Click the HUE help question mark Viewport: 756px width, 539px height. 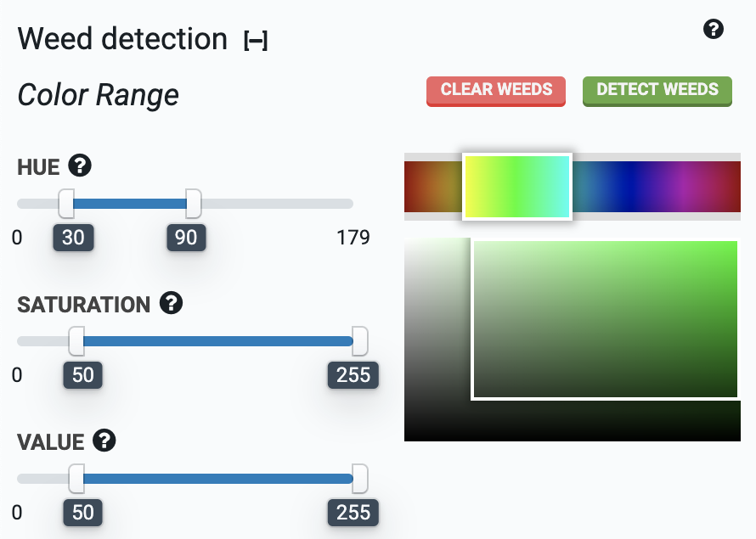81,166
